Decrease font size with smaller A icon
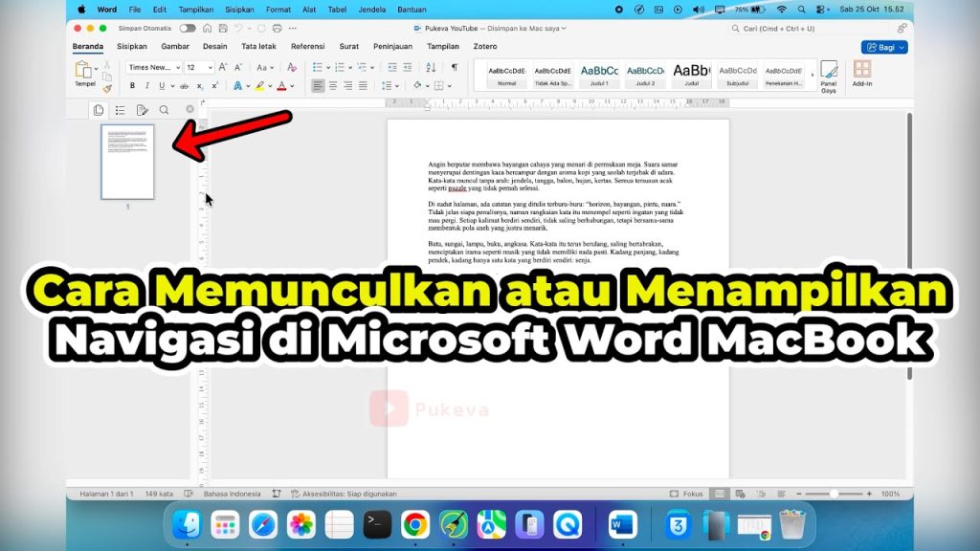The height and width of the screenshot is (551, 980). [238, 67]
